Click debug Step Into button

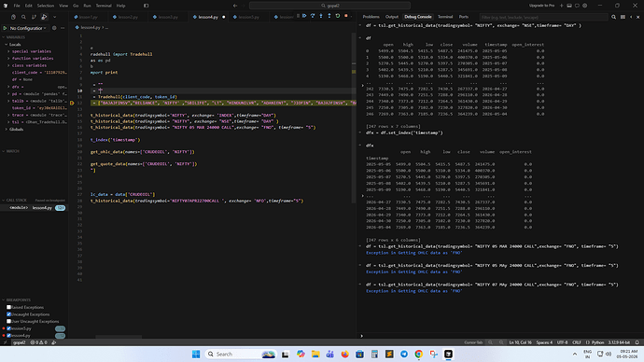pos(321,16)
